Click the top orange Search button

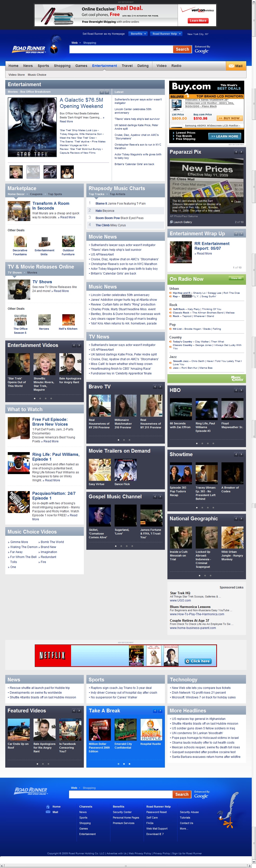pyautogui.click(x=182, y=49)
